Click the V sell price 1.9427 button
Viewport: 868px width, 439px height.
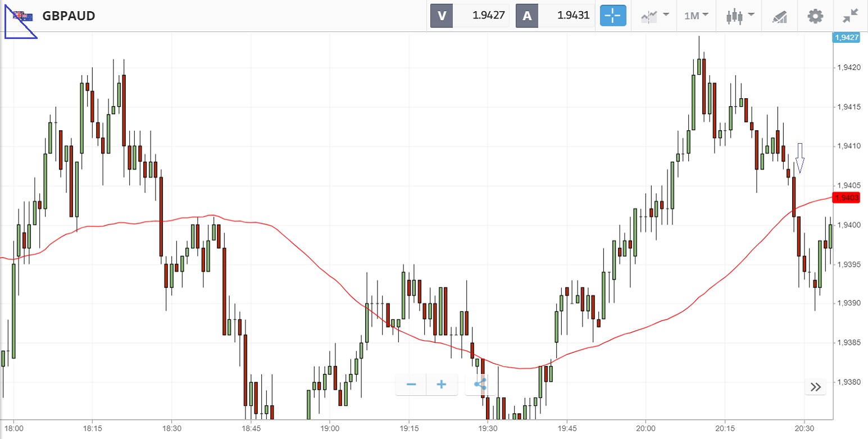click(x=470, y=16)
